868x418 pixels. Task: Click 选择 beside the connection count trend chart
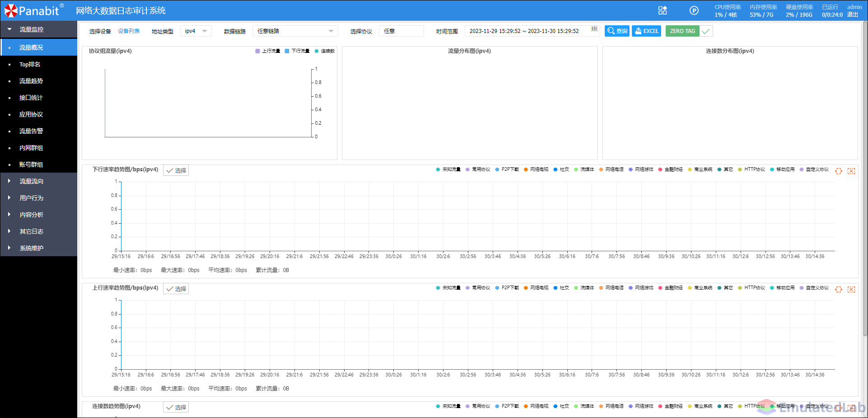(176, 407)
